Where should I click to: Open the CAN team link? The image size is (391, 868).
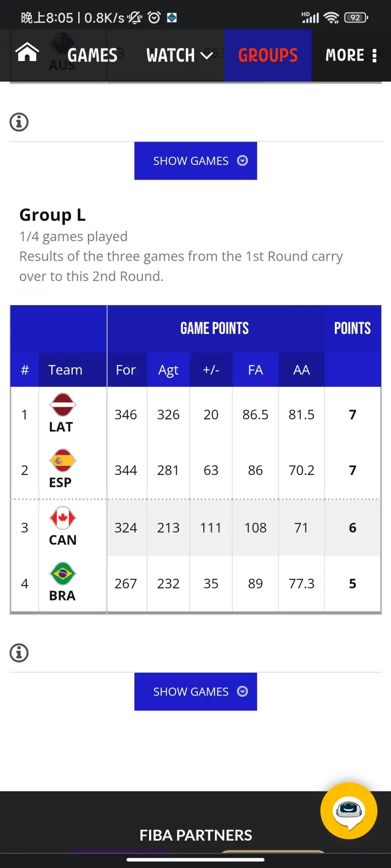(x=63, y=540)
